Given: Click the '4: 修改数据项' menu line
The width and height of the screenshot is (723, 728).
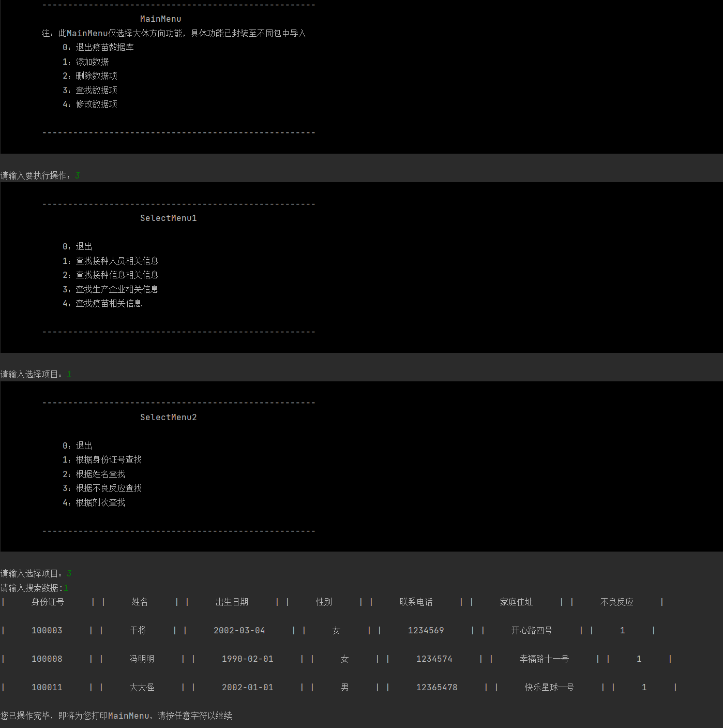Looking at the screenshot, I should [x=90, y=104].
